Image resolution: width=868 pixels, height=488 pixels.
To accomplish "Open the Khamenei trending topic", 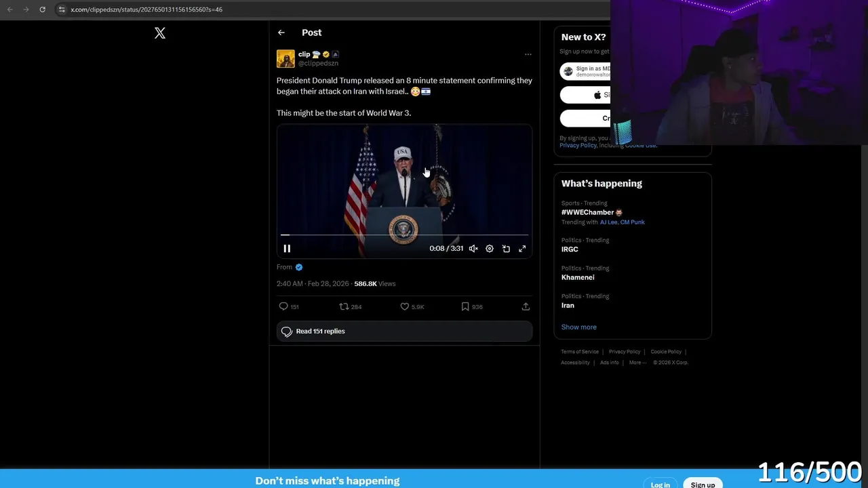I will pyautogui.click(x=578, y=277).
